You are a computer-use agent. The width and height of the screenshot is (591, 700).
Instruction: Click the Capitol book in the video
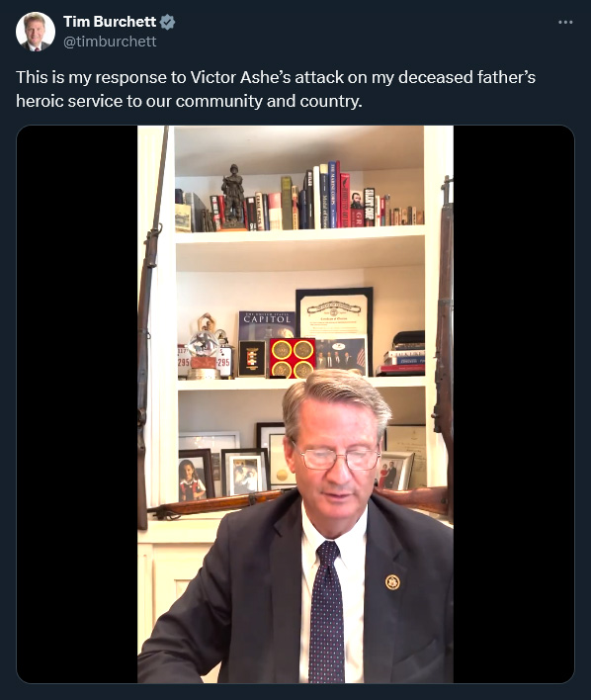click(x=267, y=324)
